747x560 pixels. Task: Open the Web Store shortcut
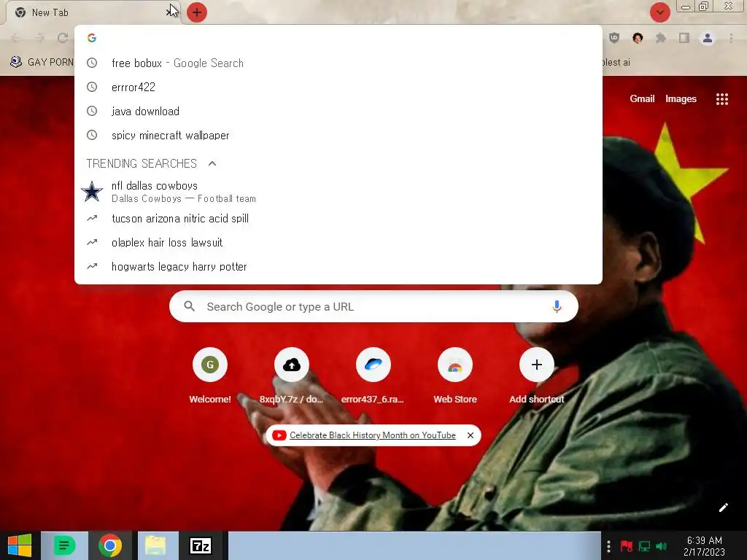click(x=455, y=376)
